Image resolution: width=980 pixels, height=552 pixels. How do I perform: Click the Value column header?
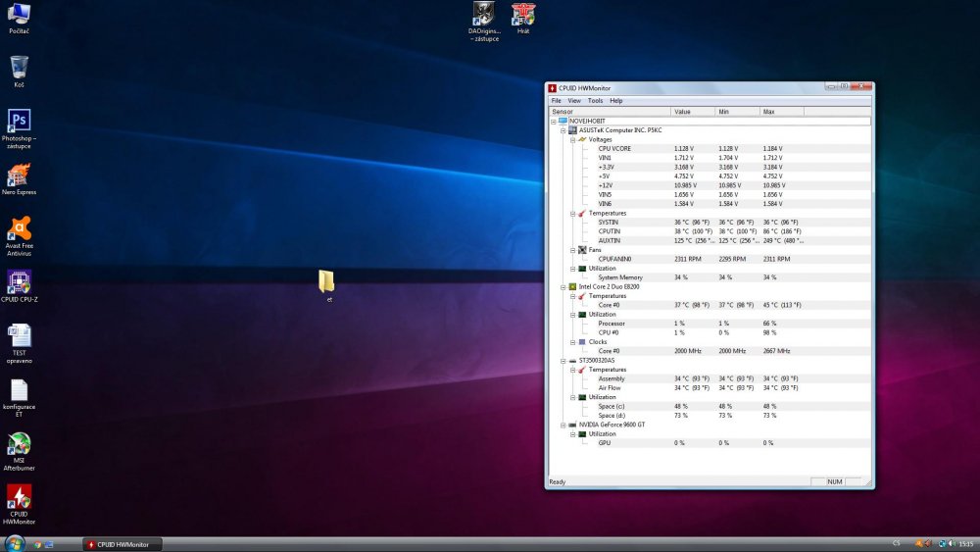[x=693, y=112]
